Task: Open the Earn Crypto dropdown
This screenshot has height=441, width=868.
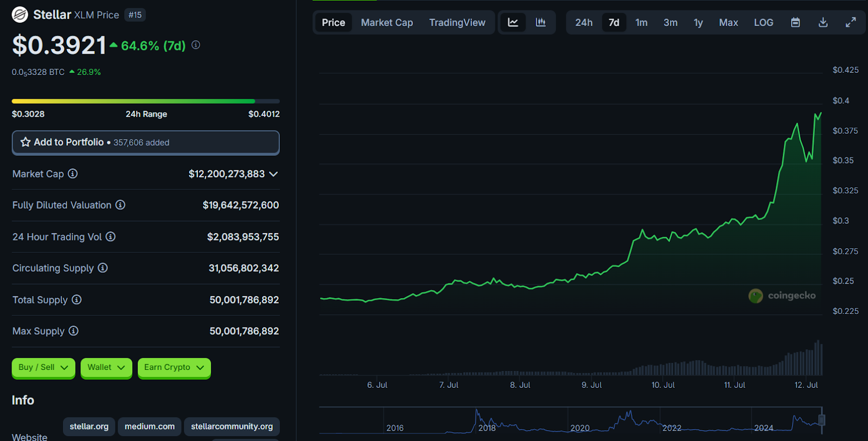Action: [174, 368]
